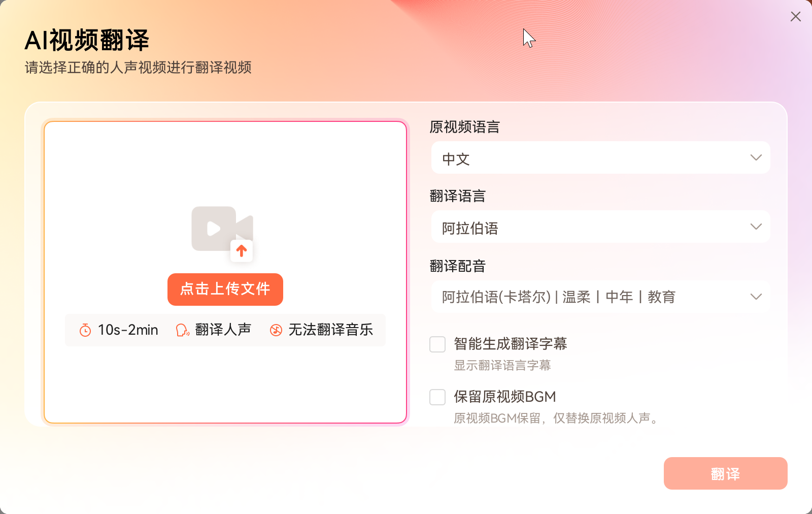Click the "翻译人声" text label
812x514 pixels.
(223, 330)
